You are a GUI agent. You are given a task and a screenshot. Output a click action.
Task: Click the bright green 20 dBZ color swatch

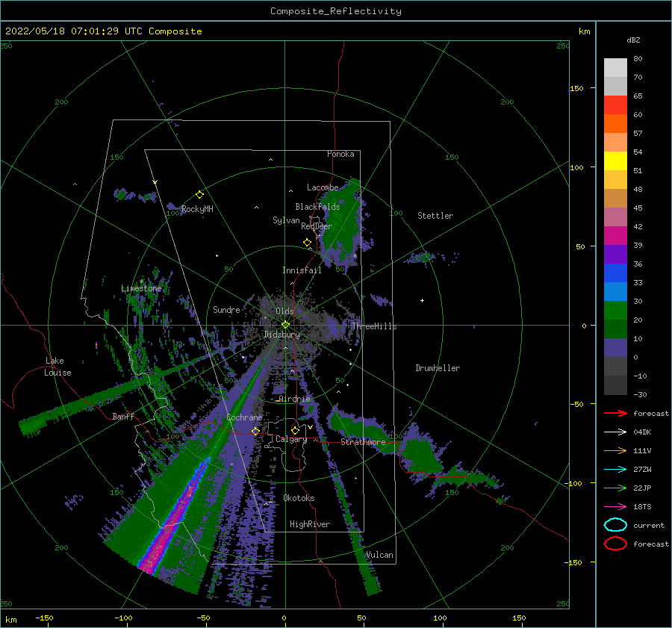(615, 311)
